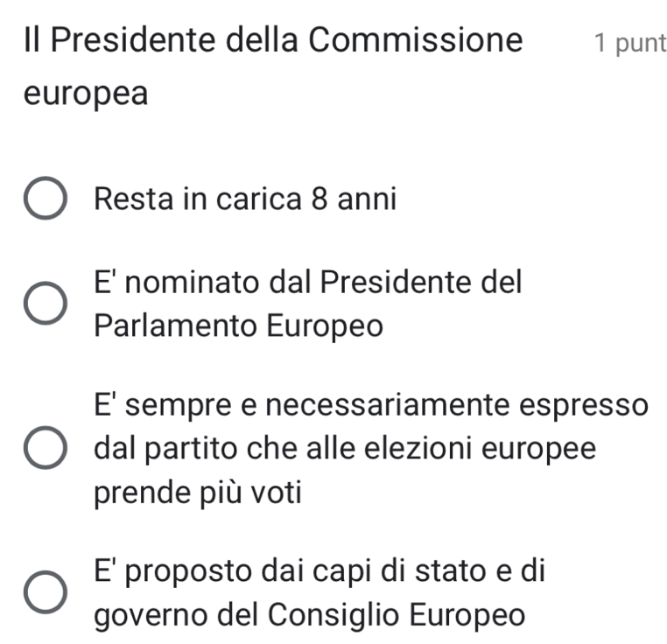Click the line "E' sempre e necessariamente espresso"

pos(373,407)
